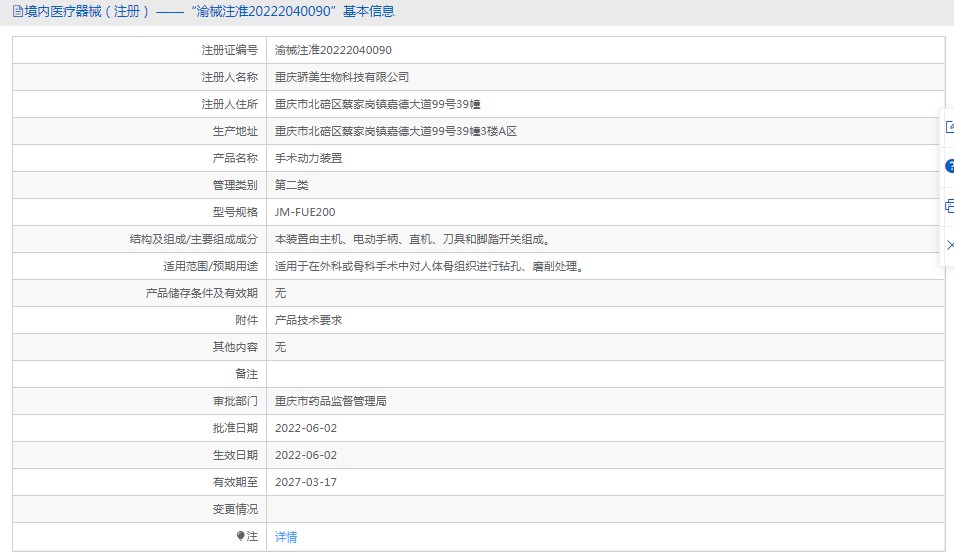Click the 无 value for 其他内容

[280, 347]
